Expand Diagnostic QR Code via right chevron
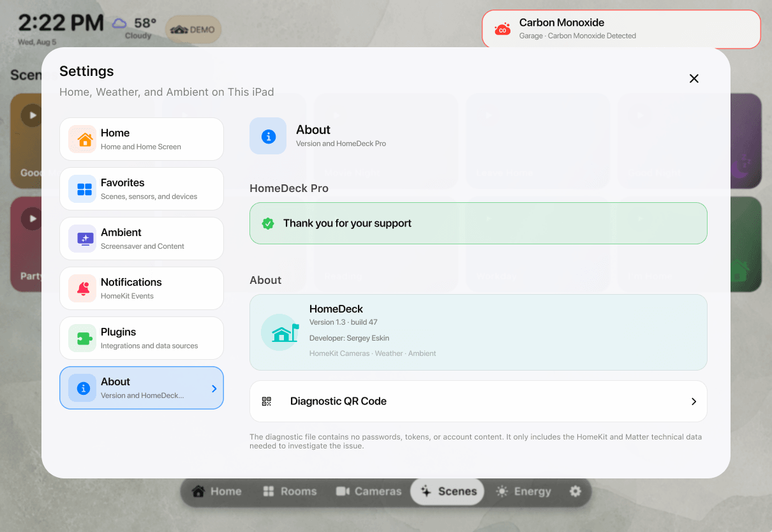This screenshot has height=532, width=772. (694, 401)
